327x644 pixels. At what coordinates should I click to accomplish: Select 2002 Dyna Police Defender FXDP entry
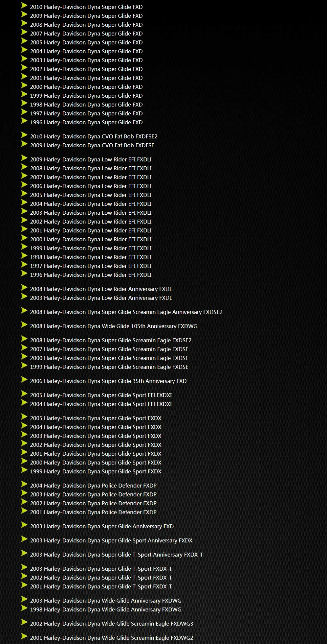pos(93,503)
